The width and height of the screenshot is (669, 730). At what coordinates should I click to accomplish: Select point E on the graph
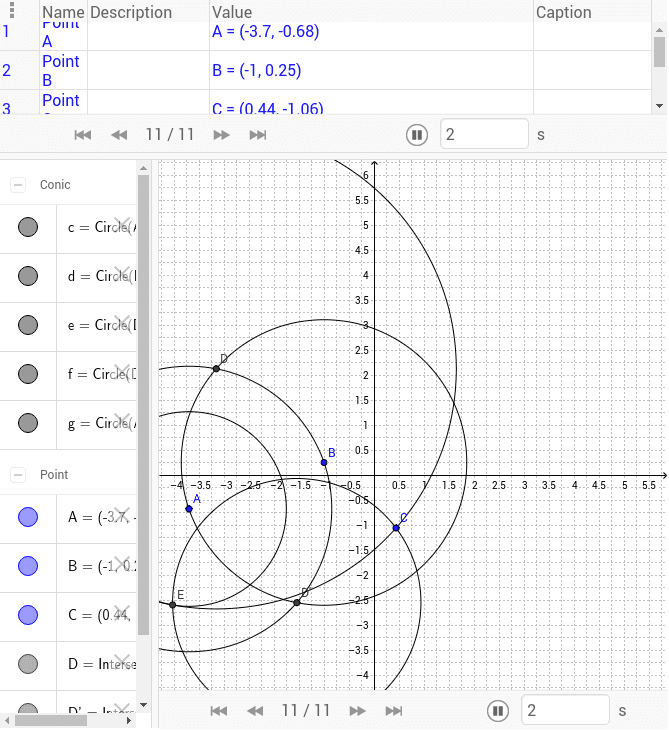pyautogui.click(x=172, y=605)
